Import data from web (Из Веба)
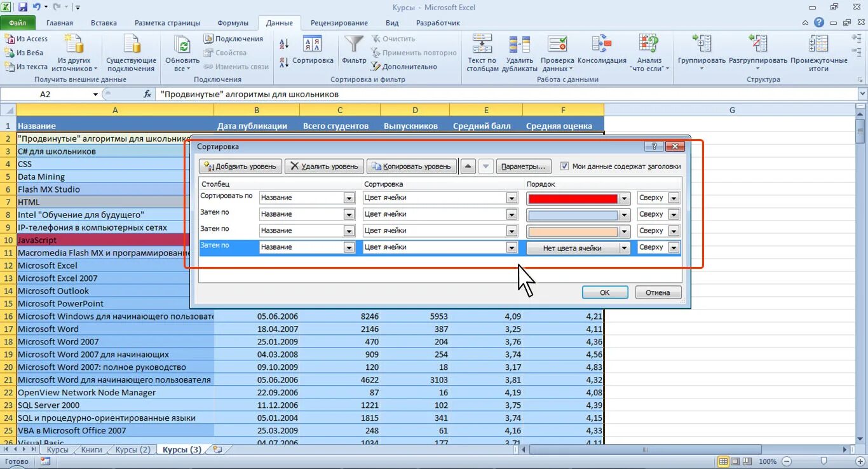This screenshot has width=868, height=469. 25,53
